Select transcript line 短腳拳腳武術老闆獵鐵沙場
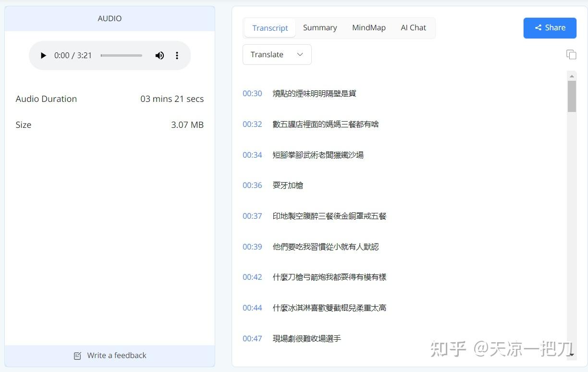 pyautogui.click(x=318, y=155)
